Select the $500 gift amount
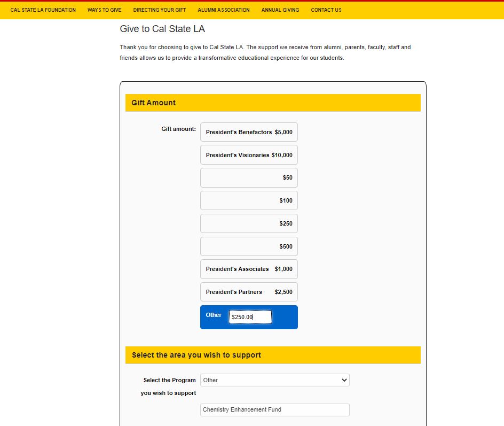Screen dimensions: 504x426 249,246
